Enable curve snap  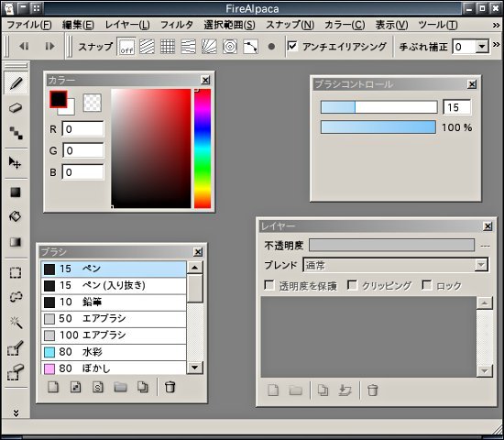(x=250, y=47)
